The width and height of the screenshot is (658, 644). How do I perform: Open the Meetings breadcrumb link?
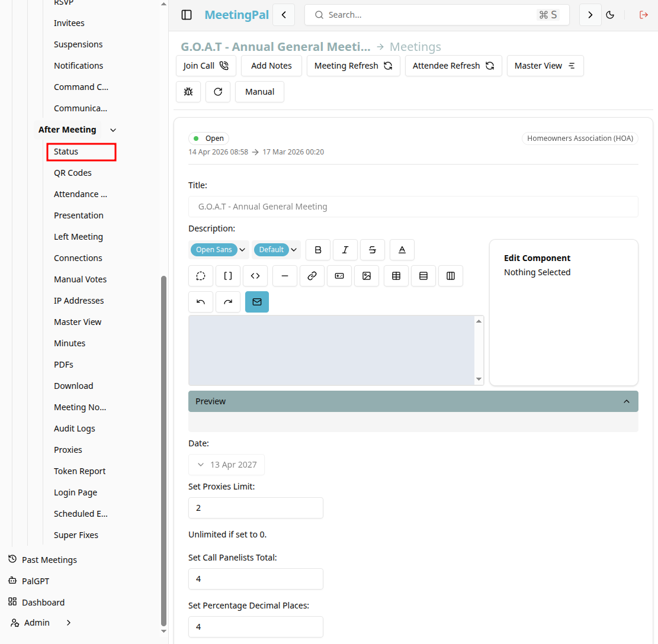tap(415, 47)
